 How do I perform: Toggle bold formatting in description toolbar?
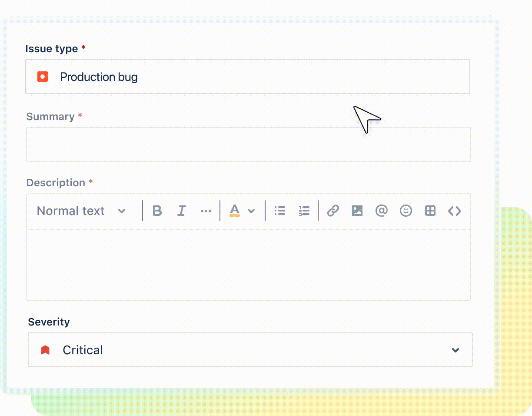157,211
